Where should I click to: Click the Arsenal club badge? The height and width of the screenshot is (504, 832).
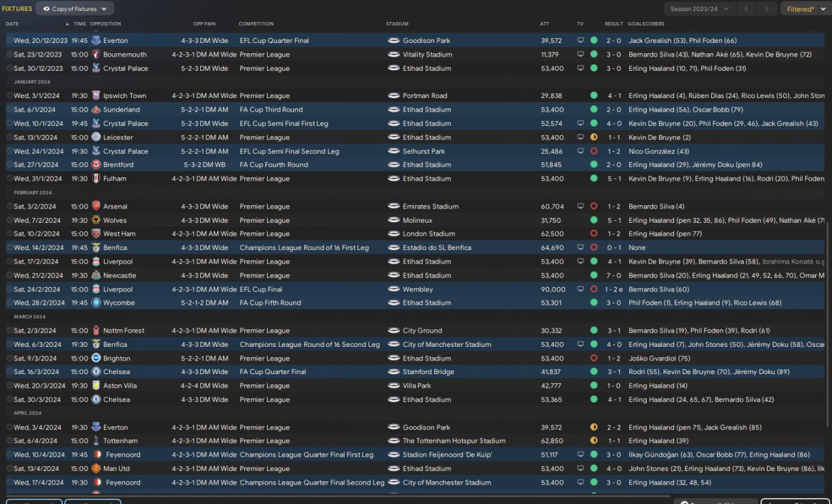96,207
